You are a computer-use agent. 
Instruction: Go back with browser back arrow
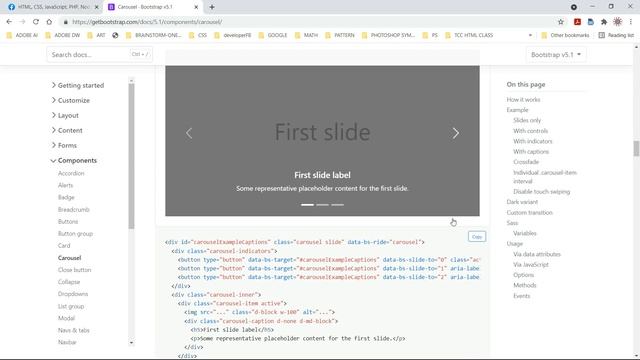(9, 22)
